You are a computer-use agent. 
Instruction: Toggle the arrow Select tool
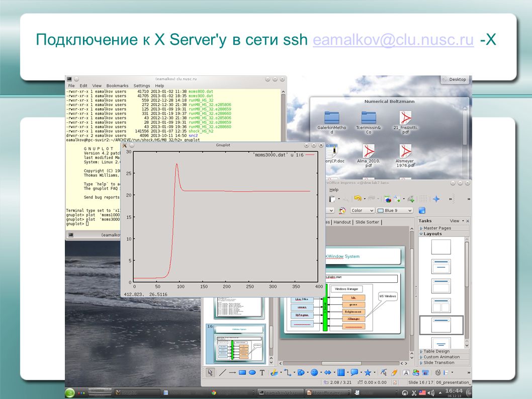pos(210,372)
